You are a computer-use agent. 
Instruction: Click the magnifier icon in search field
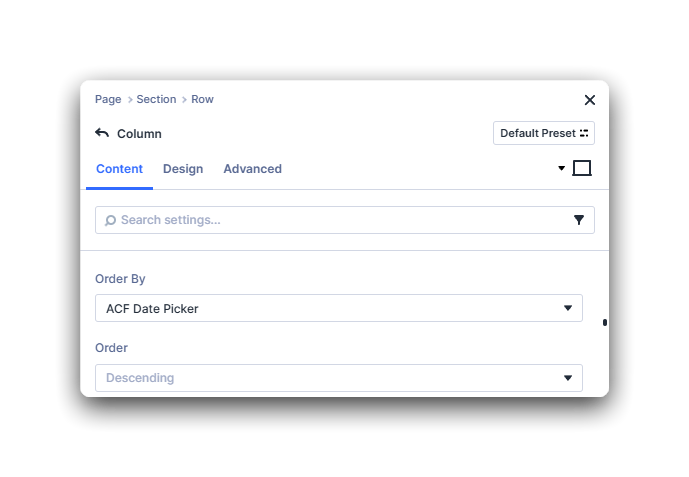110,220
